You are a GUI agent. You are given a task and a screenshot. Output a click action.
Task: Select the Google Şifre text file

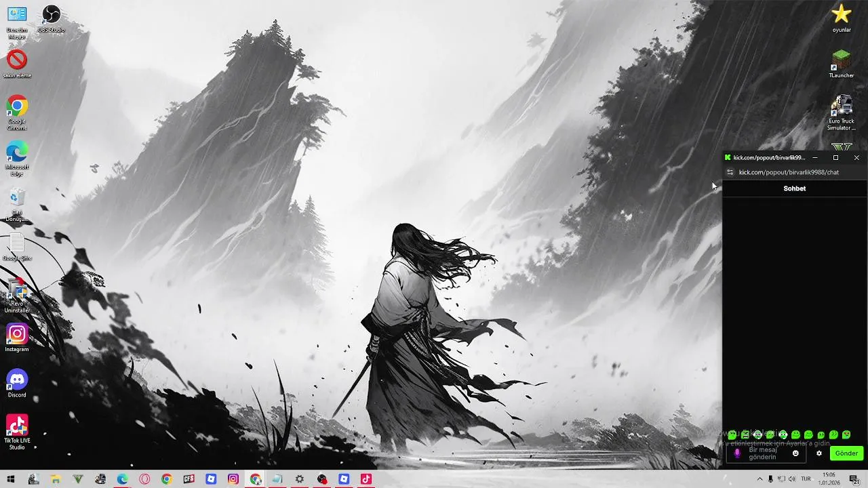pyautogui.click(x=17, y=247)
